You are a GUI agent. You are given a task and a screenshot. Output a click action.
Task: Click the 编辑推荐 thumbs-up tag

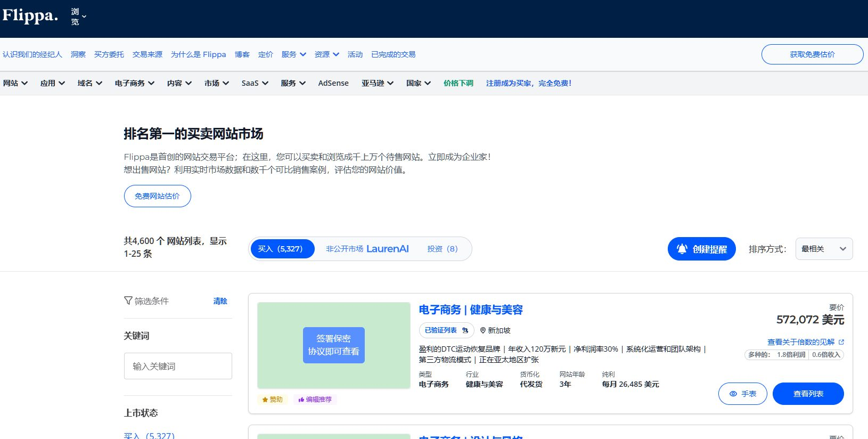[315, 400]
